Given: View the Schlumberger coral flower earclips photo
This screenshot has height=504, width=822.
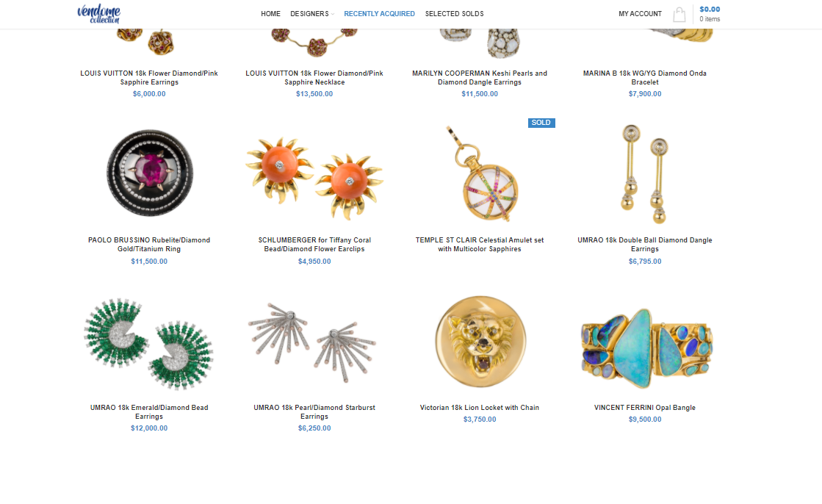Looking at the screenshot, I should pyautogui.click(x=314, y=177).
